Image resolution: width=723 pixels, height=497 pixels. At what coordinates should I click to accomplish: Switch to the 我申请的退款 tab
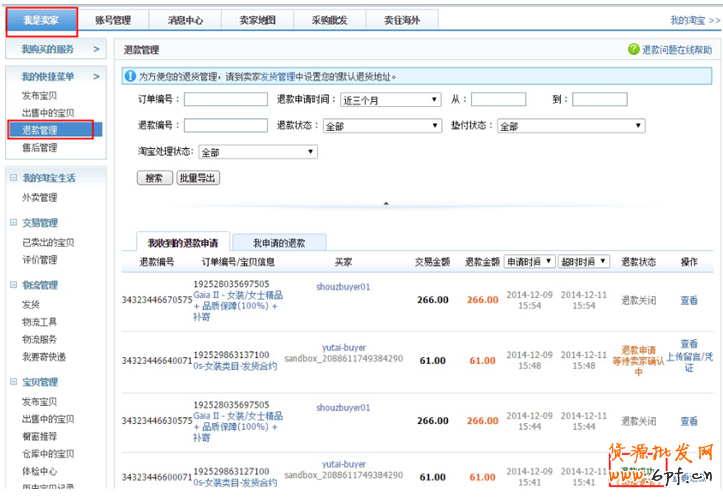point(278,242)
